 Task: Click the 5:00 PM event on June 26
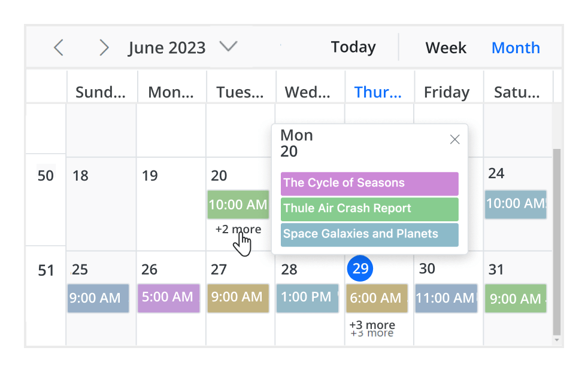click(168, 298)
